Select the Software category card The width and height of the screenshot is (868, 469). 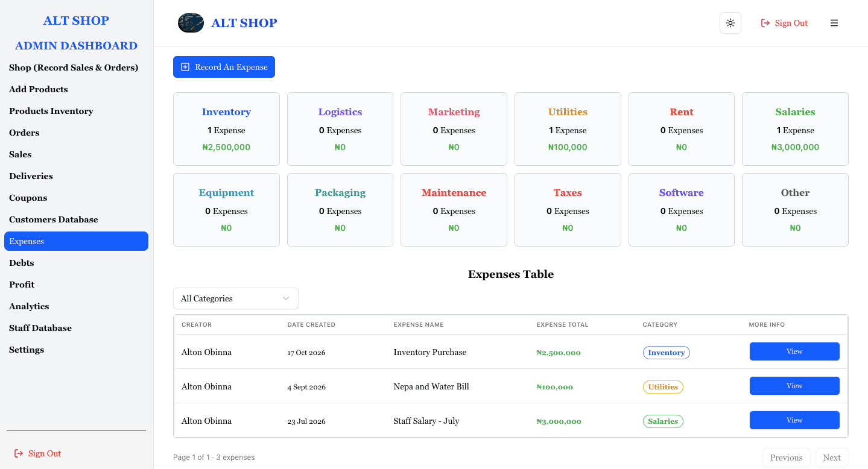[682, 210]
